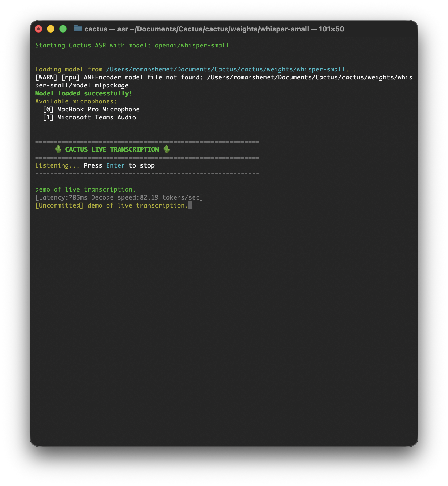448x486 pixels.
Task: Click the highlighted 'Enter' keyword
Action: (115, 165)
